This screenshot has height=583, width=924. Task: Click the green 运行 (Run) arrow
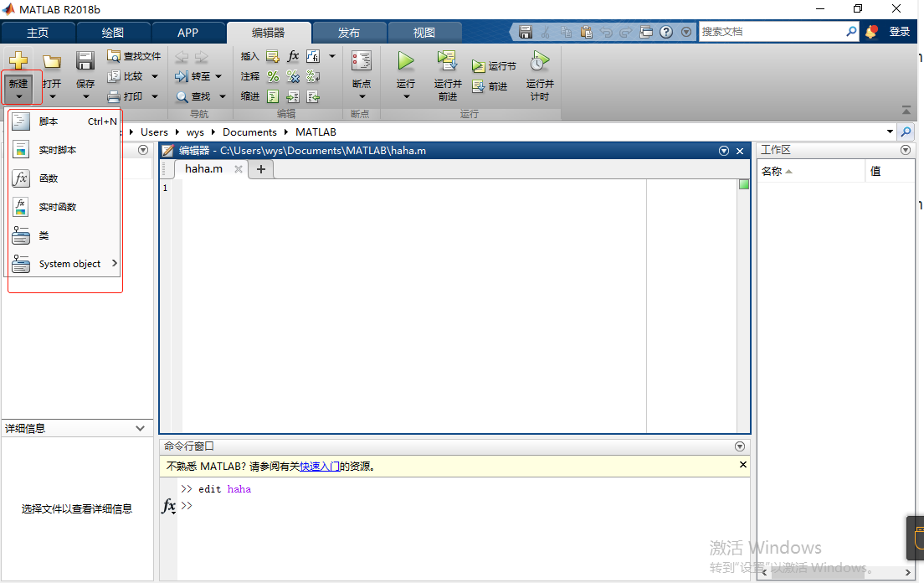coord(405,60)
